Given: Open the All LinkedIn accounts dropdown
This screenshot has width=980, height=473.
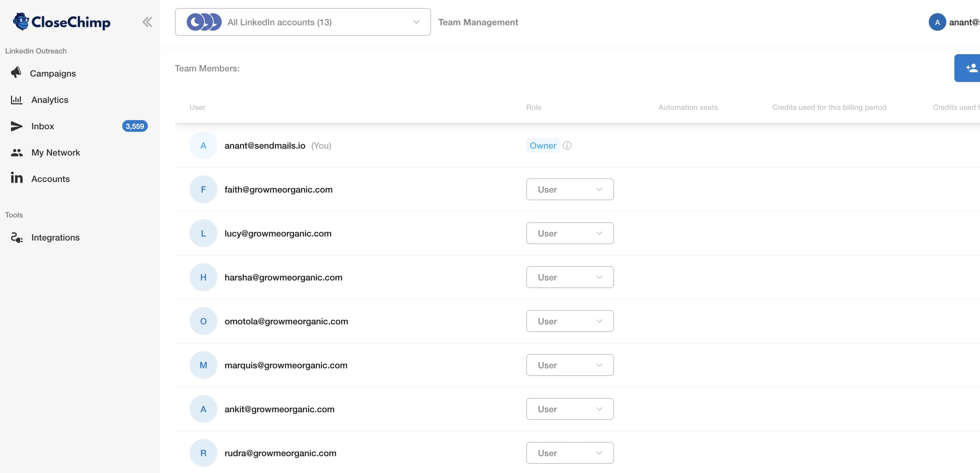Looking at the screenshot, I should click(x=302, y=22).
